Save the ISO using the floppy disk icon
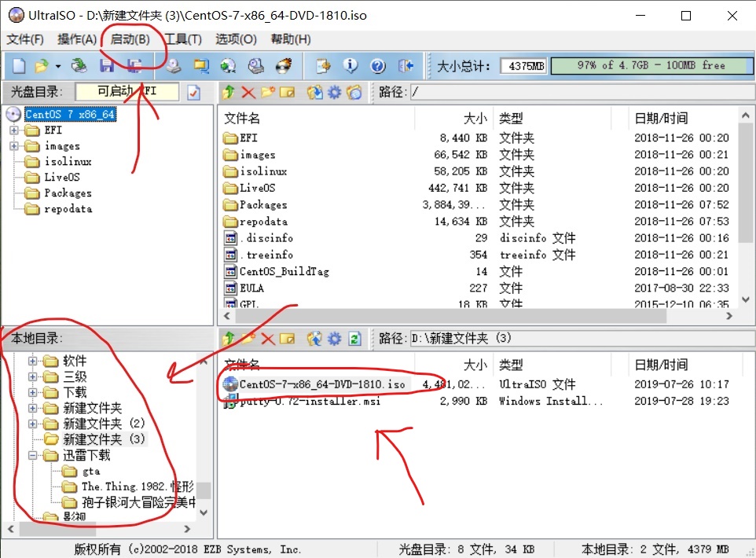This screenshot has height=558, width=756. (x=107, y=65)
